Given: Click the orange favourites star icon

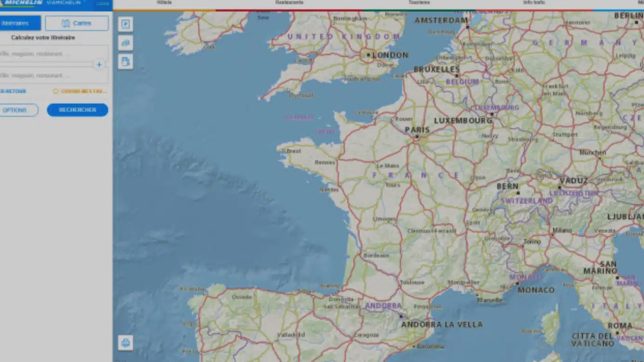Looking at the screenshot, I should 56,92.
